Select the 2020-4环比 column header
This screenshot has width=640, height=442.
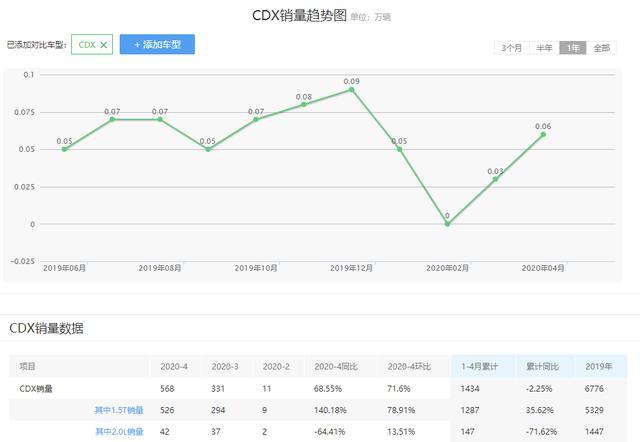409,366
